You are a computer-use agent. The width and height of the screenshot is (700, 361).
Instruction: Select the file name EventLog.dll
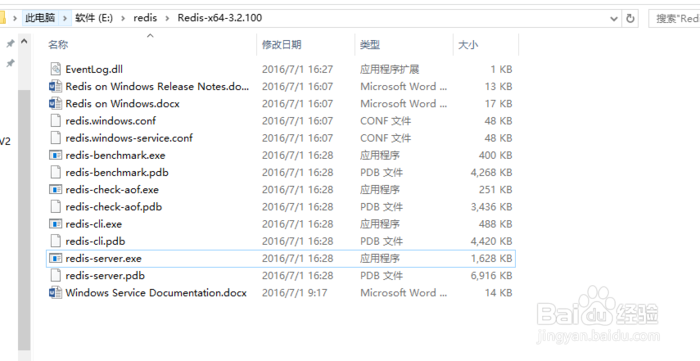coord(94,69)
